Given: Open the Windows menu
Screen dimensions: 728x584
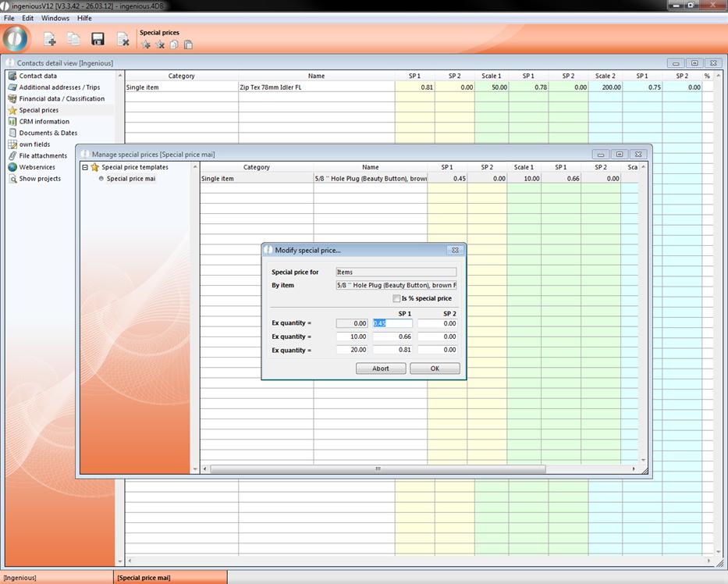Looking at the screenshot, I should (55, 18).
